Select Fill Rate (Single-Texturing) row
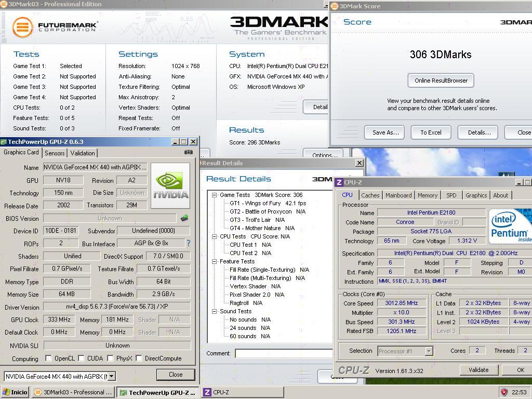The width and height of the screenshot is (532, 399). (x=270, y=270)
